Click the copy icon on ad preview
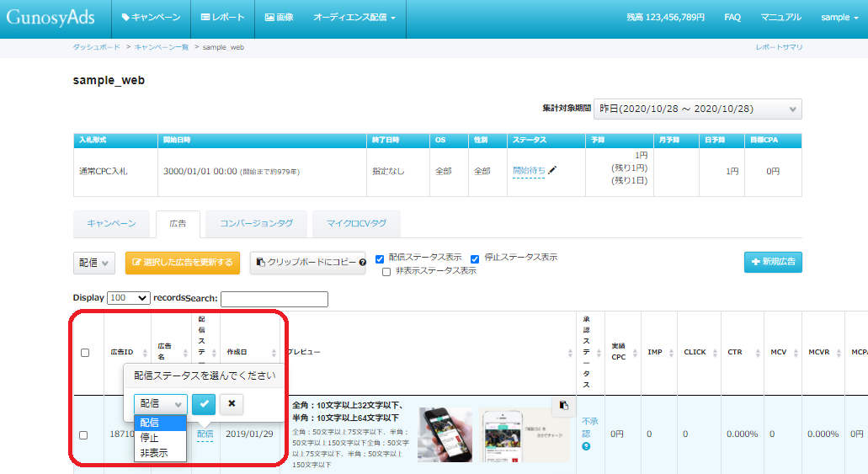868x474 pixels. (x=563, y=405)
